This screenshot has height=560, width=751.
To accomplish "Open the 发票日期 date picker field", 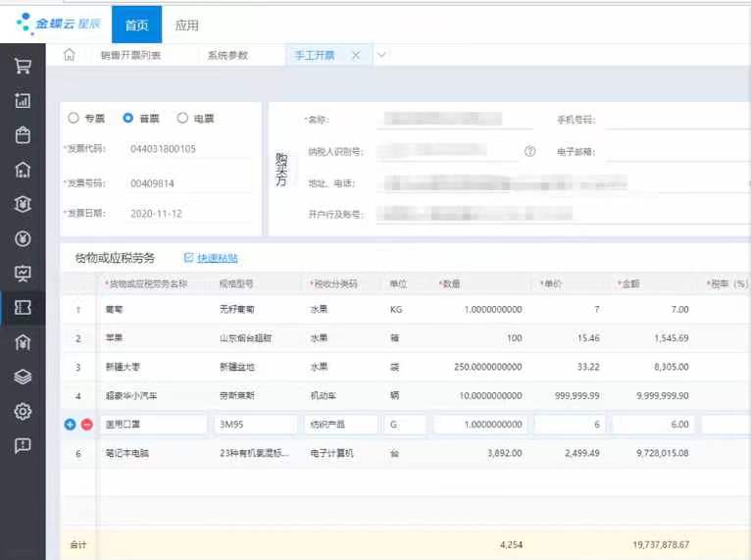I will point(186,213).
